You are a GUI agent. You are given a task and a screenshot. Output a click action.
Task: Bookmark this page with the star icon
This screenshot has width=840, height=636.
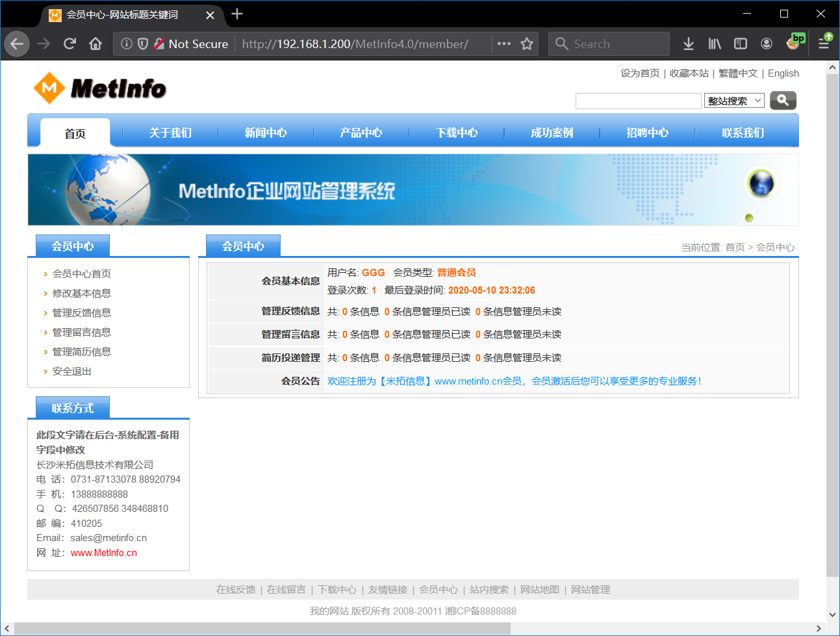coord(527,44)
